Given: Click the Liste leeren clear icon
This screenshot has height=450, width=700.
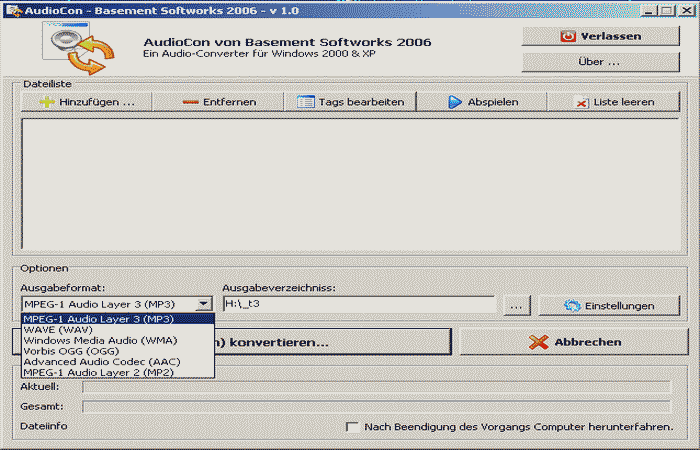Looking at the screenshot, I should click(x=581, y=102).
